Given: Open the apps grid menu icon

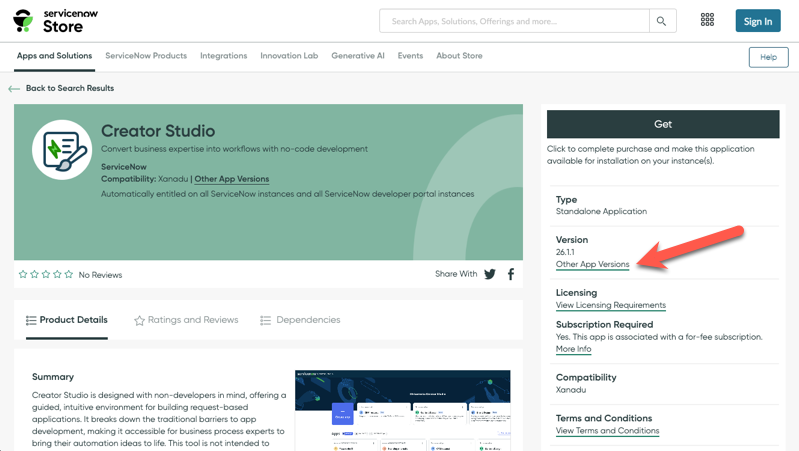Looking at the screenshot, I should click(707, 20).
